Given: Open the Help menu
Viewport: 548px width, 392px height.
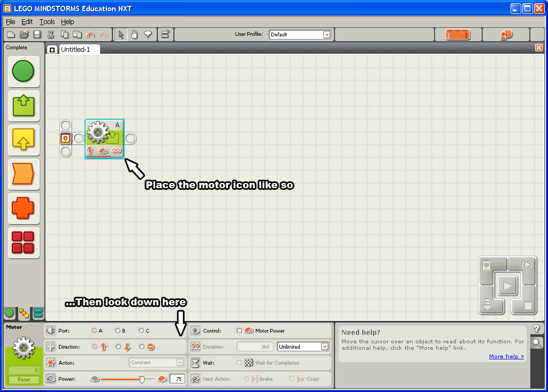Looking at the screenshot, I should point(67,22).
